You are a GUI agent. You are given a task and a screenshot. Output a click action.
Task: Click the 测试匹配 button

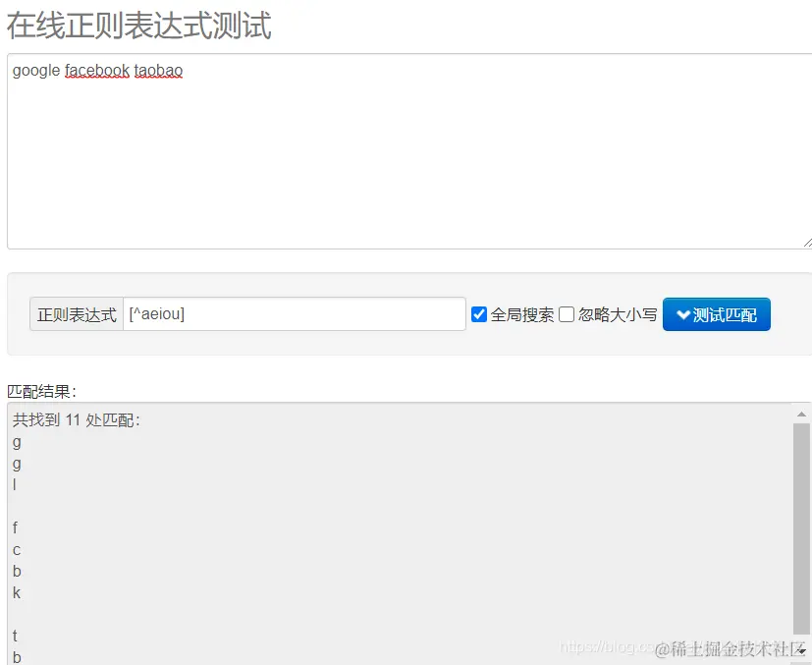(x=716, y=314)
